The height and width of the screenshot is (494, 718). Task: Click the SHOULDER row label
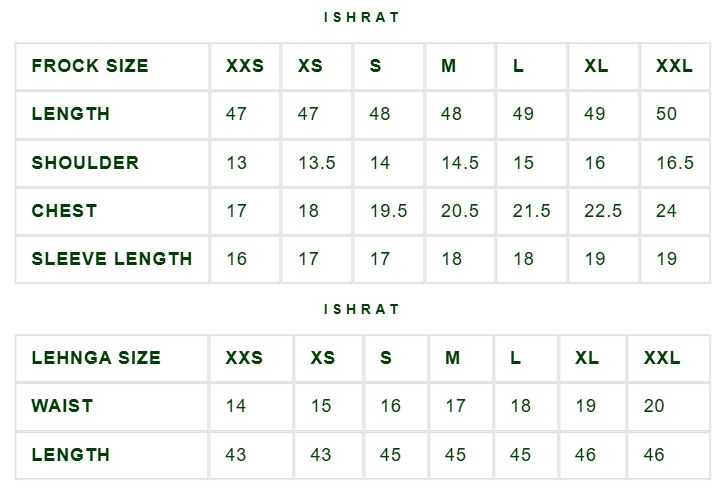click(x=85, y=163)
